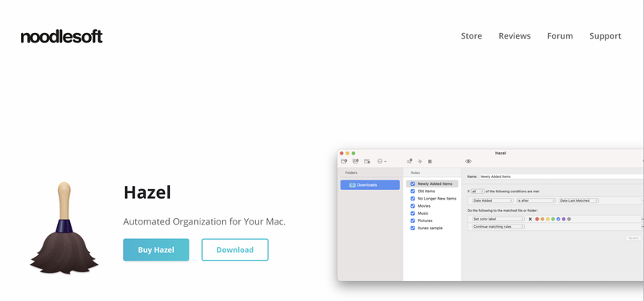
Task: Uncheck the Newly Added Items rule checkbox
Action: tap(413, 184)
